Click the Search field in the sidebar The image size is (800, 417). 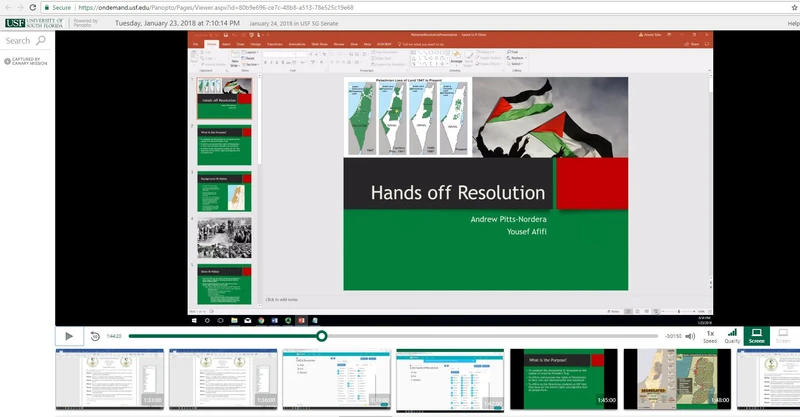pos(18,41)
